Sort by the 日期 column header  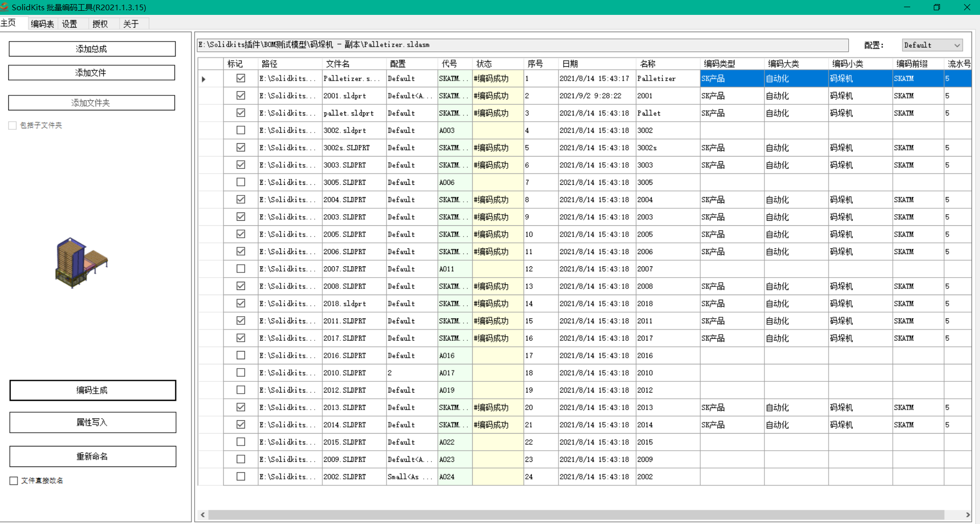pyautogui.click(x=570, y=64)
